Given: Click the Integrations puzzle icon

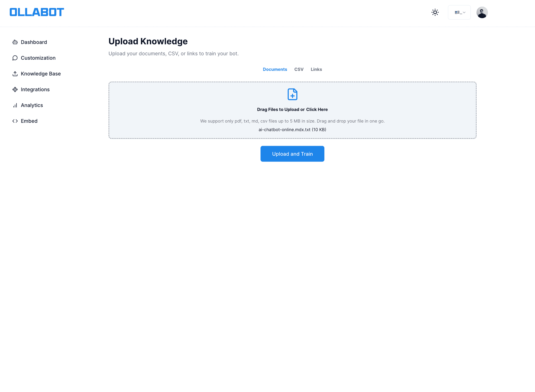Looking at the screenshot, I should pyautogui.click(x=15, y=89).
